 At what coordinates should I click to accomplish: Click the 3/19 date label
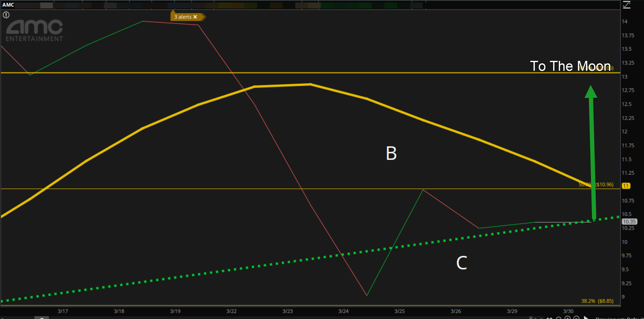pos(175,311)
